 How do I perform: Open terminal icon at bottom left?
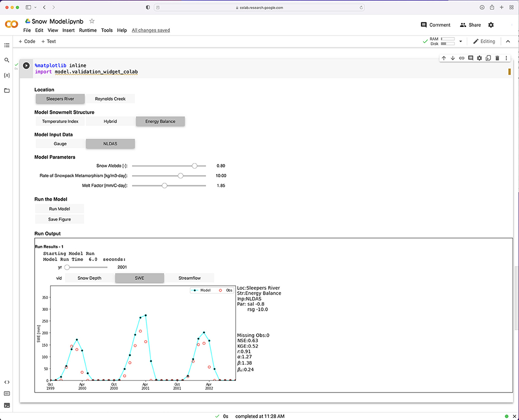[x=7, y=405]
